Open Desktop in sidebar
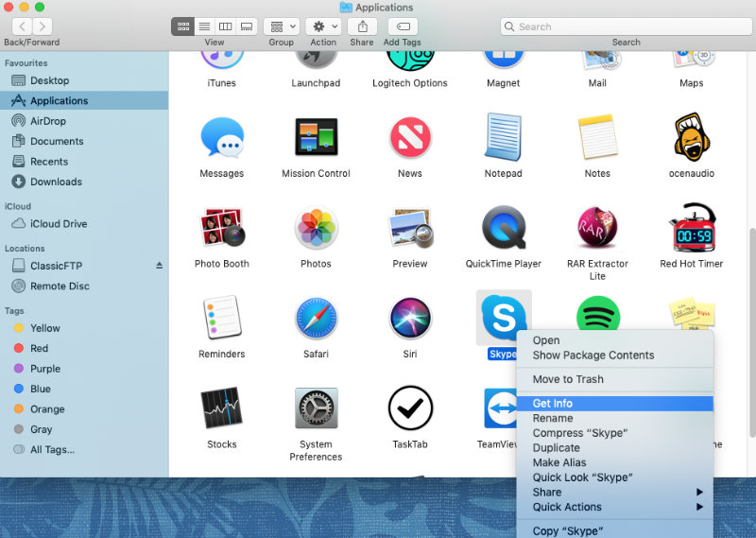Viewport: 756px width, 538px height. (84, 80)
